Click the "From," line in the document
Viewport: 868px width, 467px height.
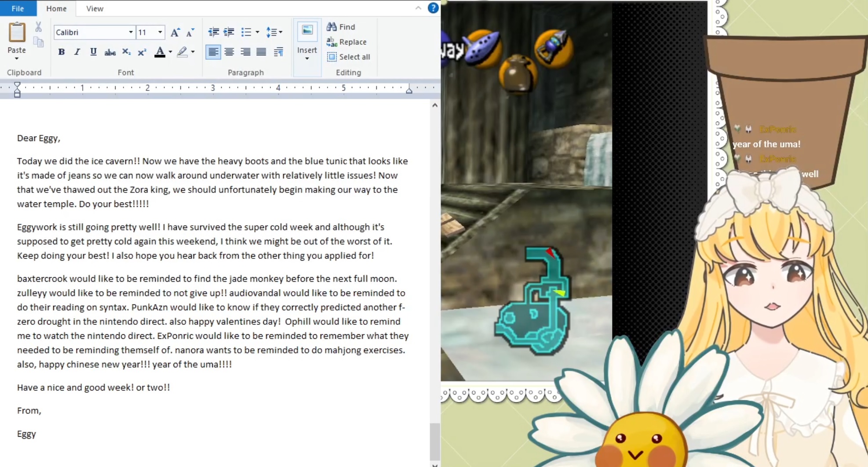(x=29, y=410)
